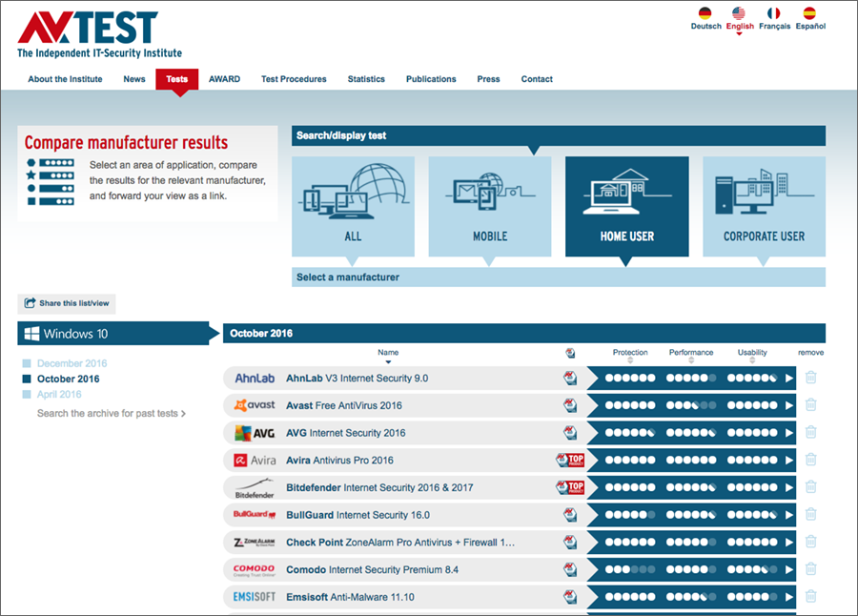Open Bitdefender Internet Security entry
The width and height of the screenshot is (858, 616).
379,487
